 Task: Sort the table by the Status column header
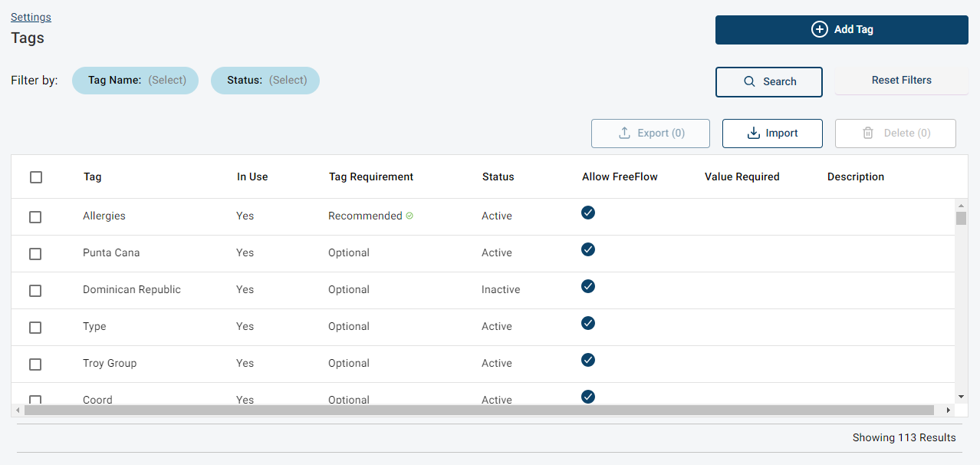(498, 177)
